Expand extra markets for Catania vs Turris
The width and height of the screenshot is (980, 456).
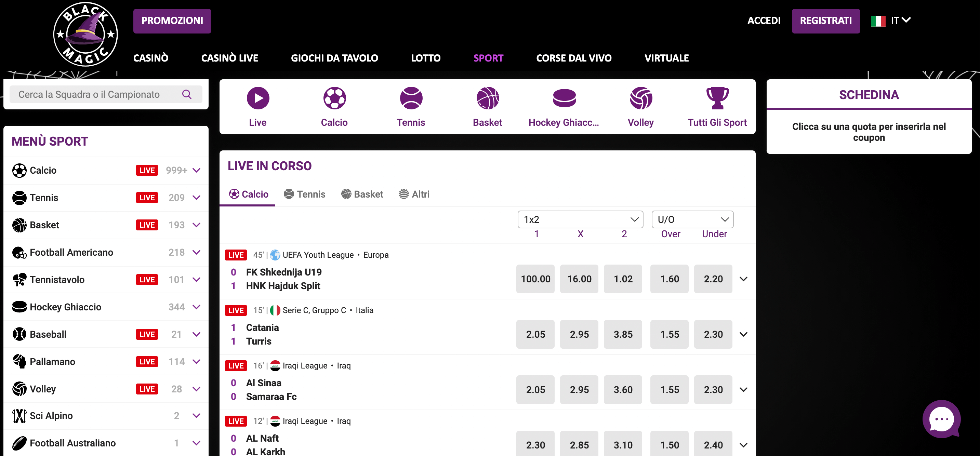coord(743,334)
